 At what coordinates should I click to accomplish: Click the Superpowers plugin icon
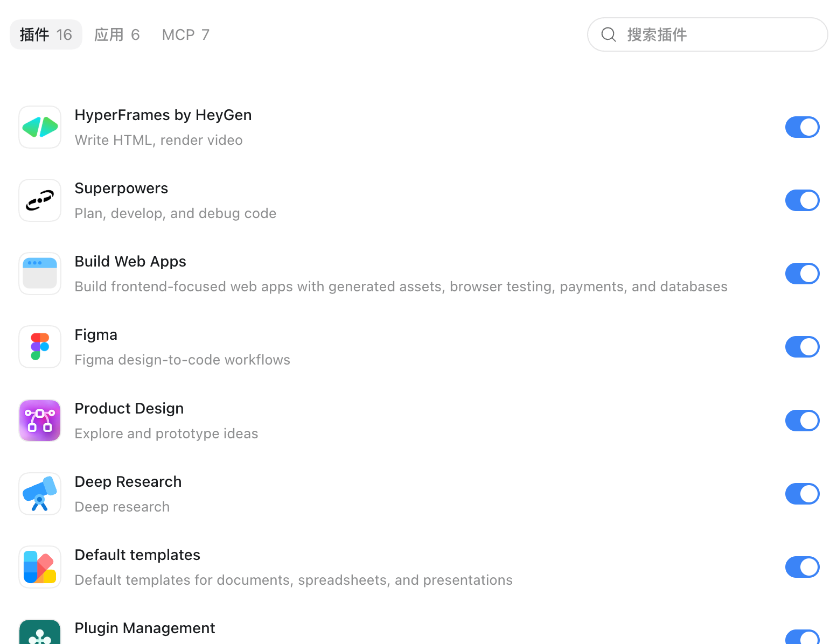coord(40,200)
